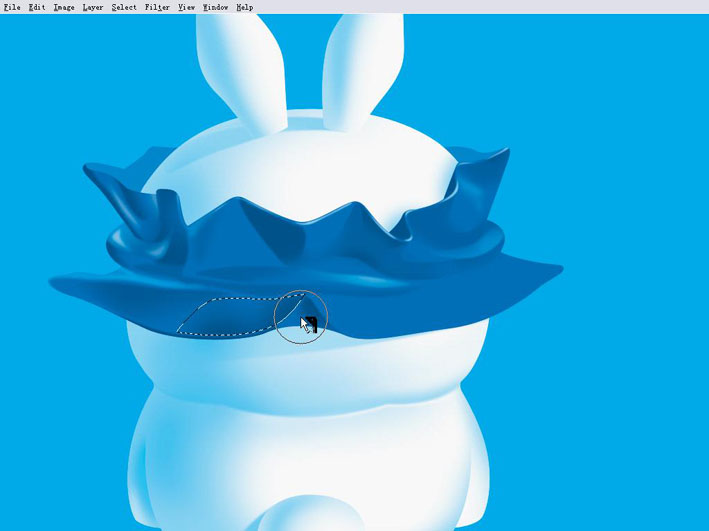
Task: Open the File menu
Action: point(12,7)
